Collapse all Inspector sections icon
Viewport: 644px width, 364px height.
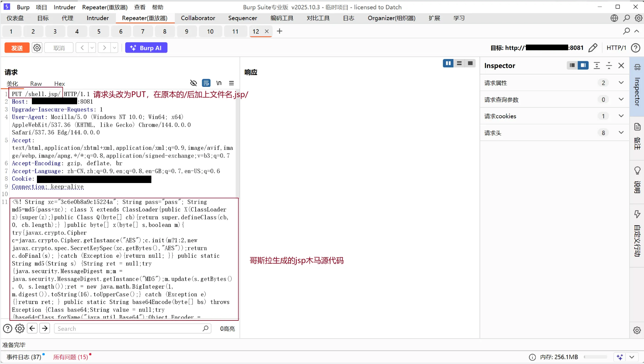coord(609,65)
